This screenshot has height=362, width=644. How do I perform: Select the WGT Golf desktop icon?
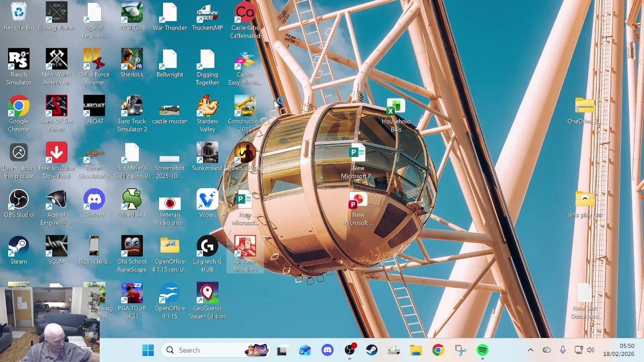click(x=132, y=17)
